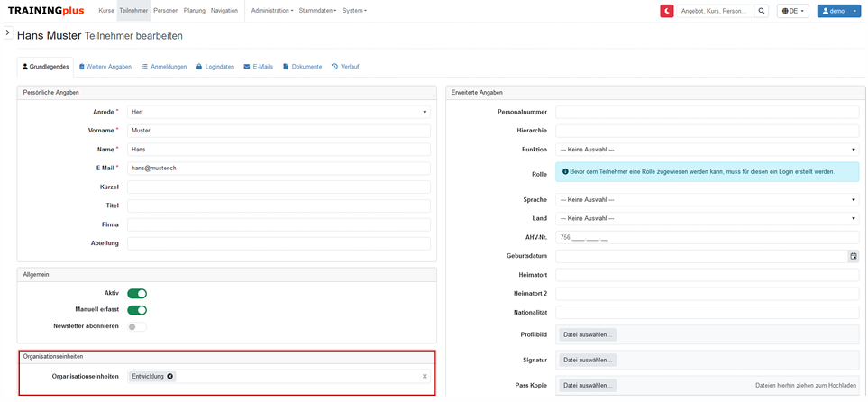
Task: Click Datei auswählen for Pass Kopie
Action: tap(588, 385)
